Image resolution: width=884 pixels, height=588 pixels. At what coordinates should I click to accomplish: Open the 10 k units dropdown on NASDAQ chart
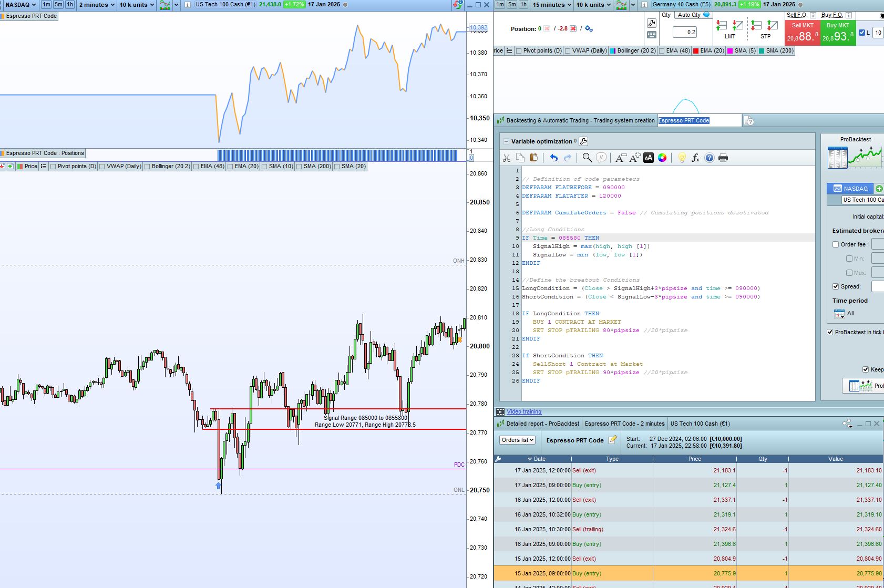coord(137,5)
